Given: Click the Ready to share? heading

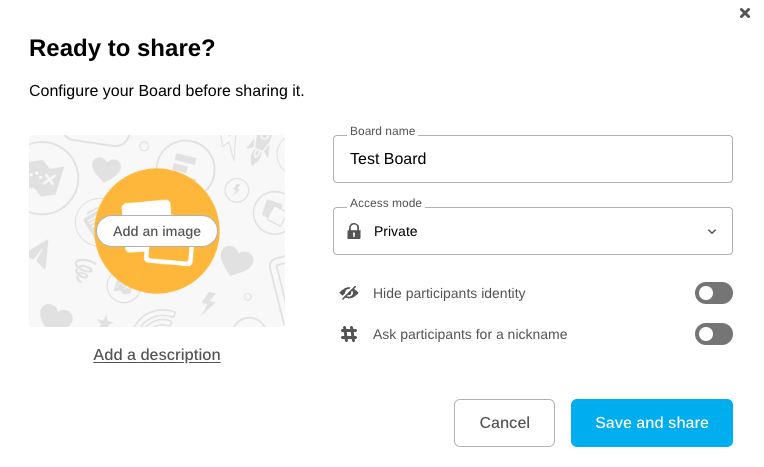Looking at the screenshot, I should click(122, 48).
